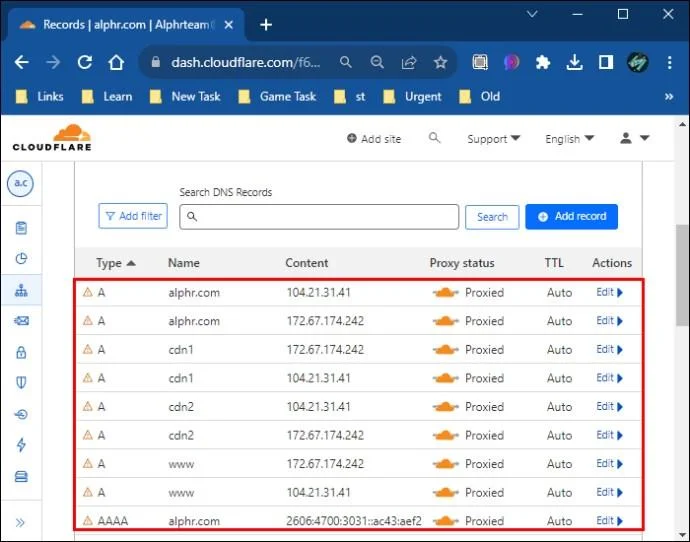This screenshot has height=542, width=690.
Task: Open the Speed lightning bolt sidebar icon
Action: click(21, 445)
